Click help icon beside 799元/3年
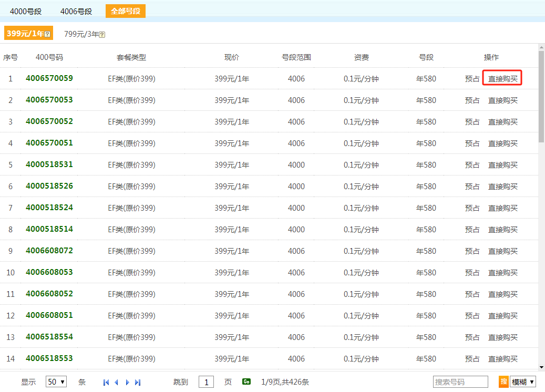Viewport: 545px width, 392px height. [x=102, y=35]
